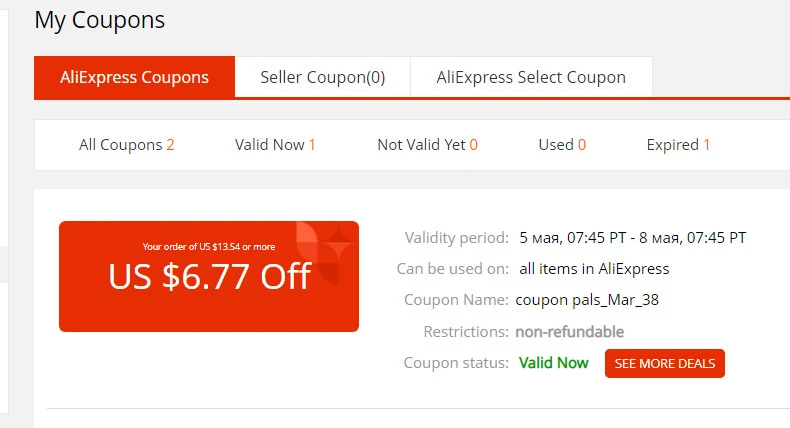Click the Coupon status label
The width and height of the screenshot is (790, 428).
pos(456,363)
